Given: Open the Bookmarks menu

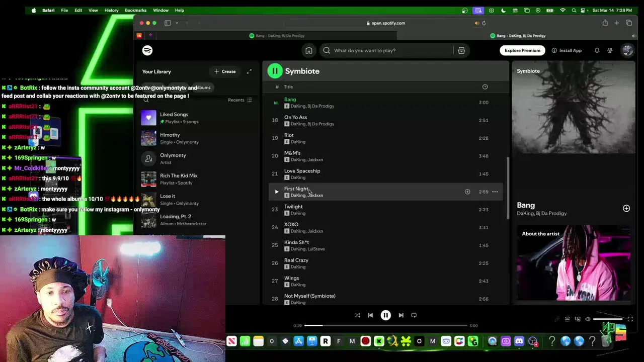Looking at the screenshot, I should 135,10.
